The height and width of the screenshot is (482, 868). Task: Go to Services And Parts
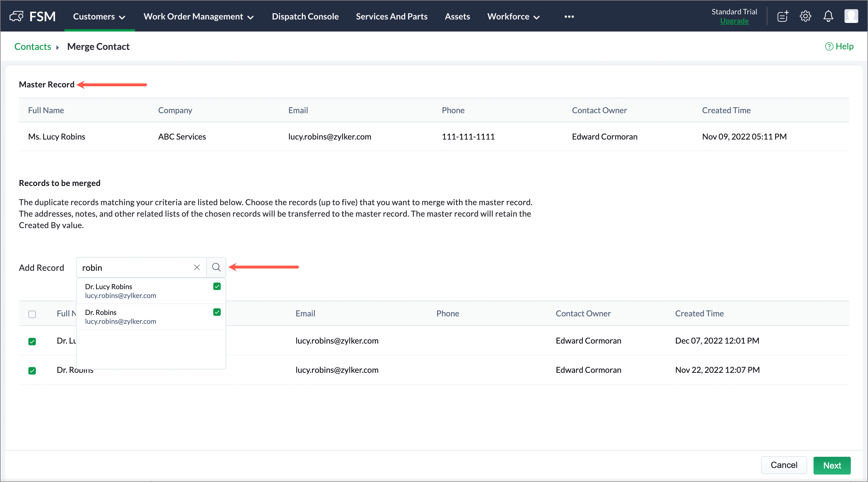point(392,17)
